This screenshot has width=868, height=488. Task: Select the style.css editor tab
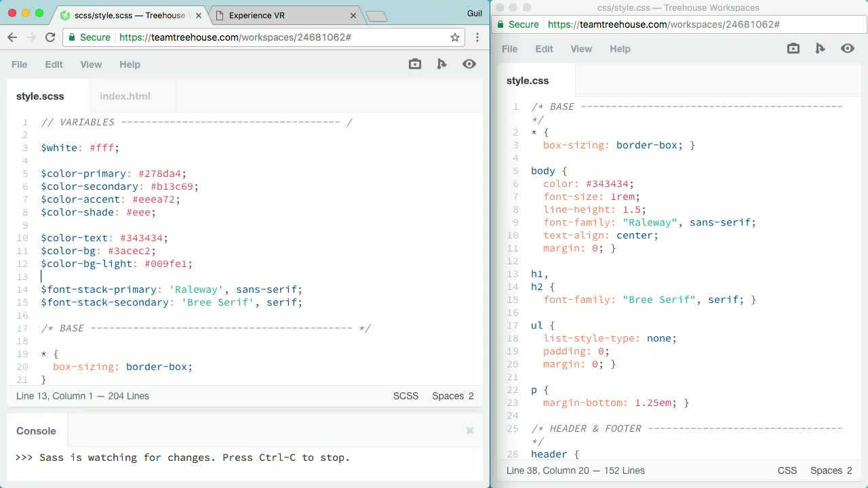(528, 80)
